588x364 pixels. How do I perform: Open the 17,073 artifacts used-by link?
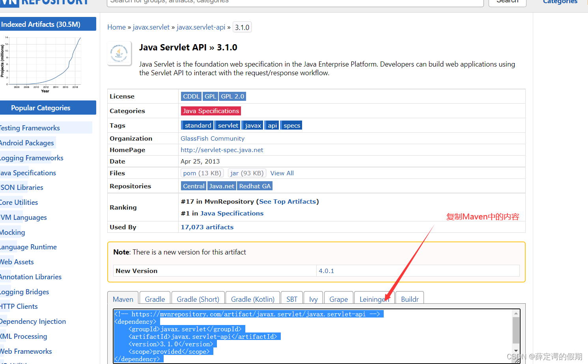(207, 227)
